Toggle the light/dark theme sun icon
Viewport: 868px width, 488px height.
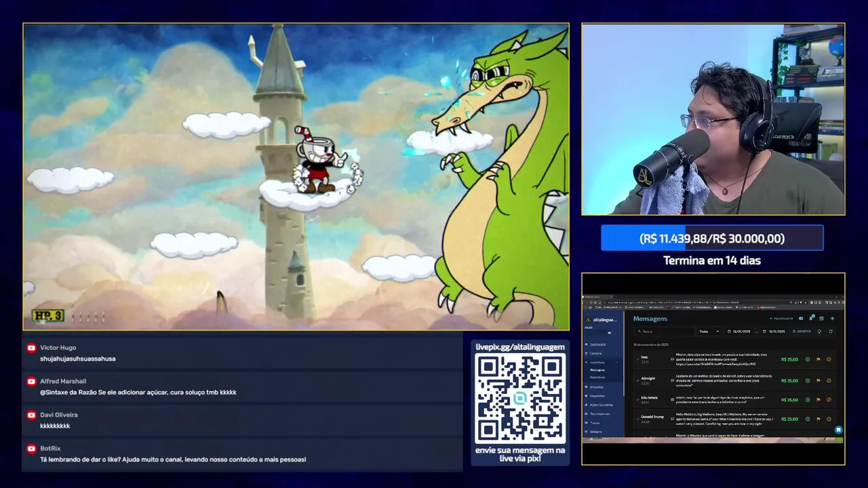coord(833,319)
